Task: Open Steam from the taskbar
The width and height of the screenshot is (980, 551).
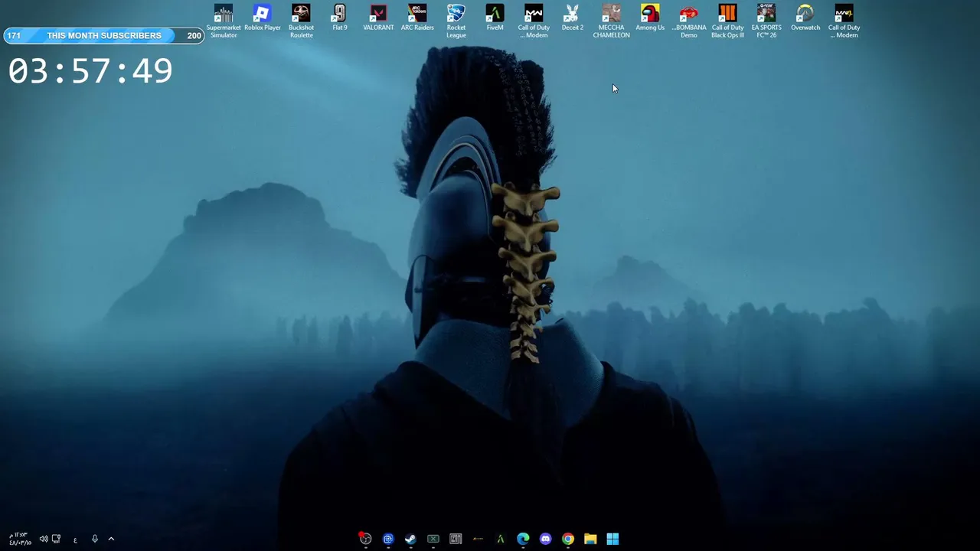Action: click(410, 539)
